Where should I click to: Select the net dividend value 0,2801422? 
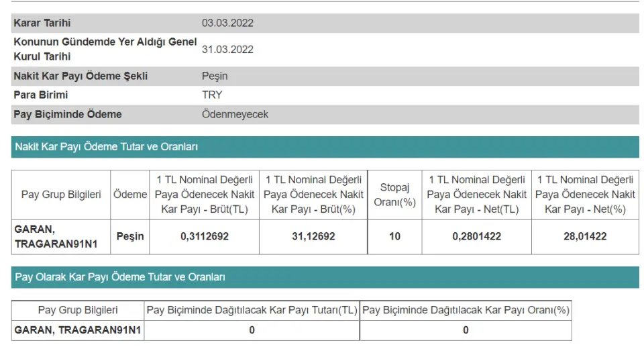[476, 236]
